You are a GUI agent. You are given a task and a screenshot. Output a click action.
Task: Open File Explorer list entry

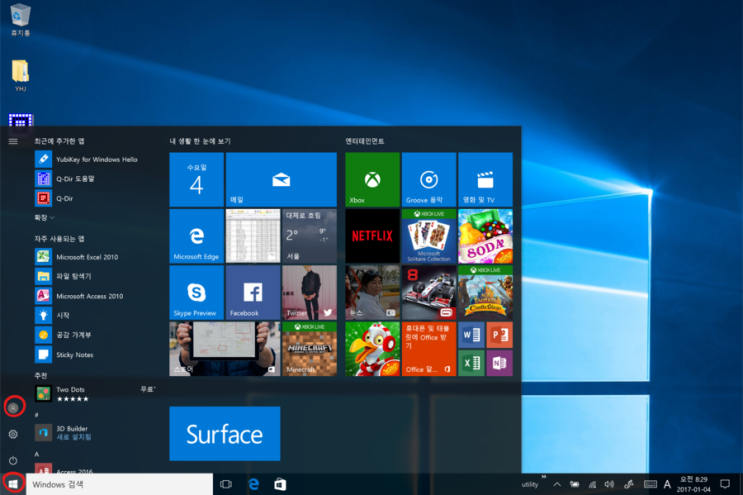(x=95, y=276)
